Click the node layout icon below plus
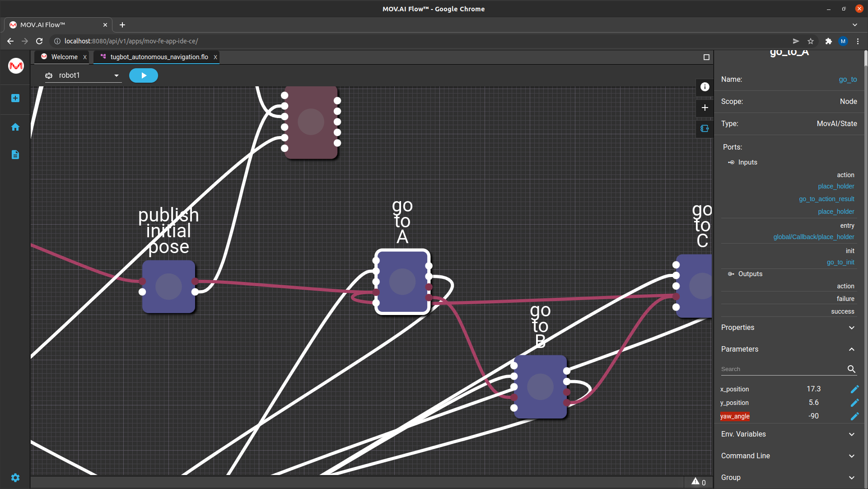 [x=705, y=129]
